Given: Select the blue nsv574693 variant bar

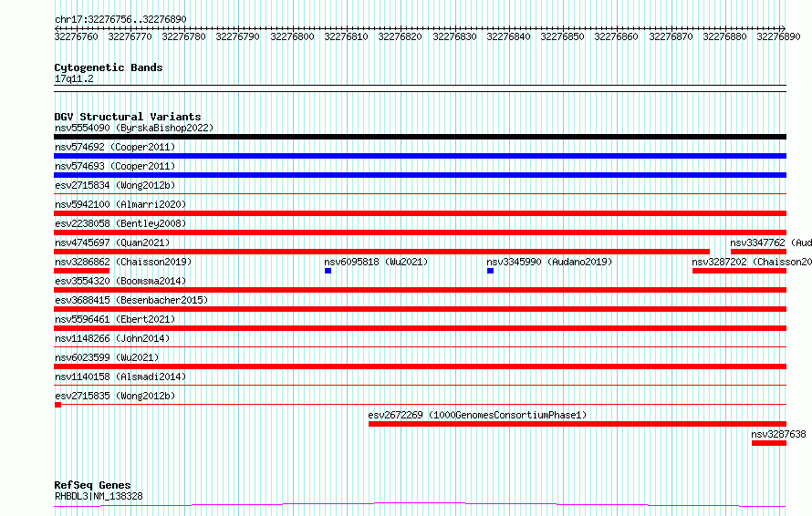Looking at the screenshot, I should pyautogui.click(x=420, y=175).
